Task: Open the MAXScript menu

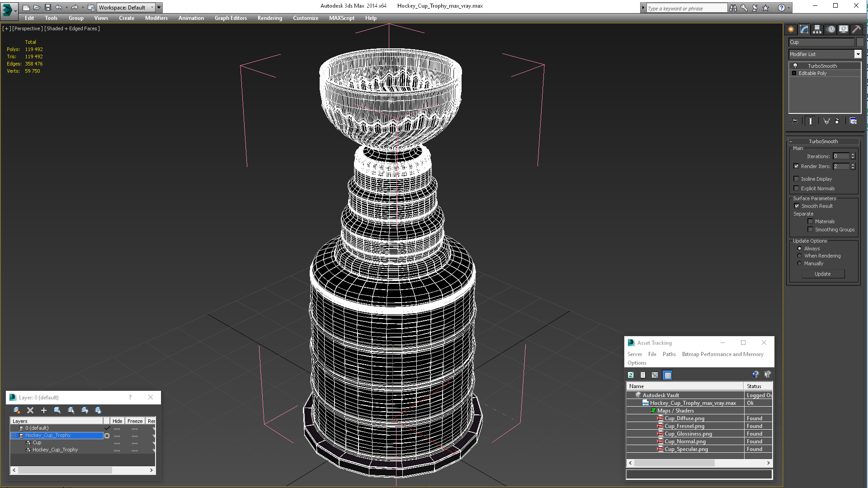Action: pyautogui.click(x=342, y=18)
